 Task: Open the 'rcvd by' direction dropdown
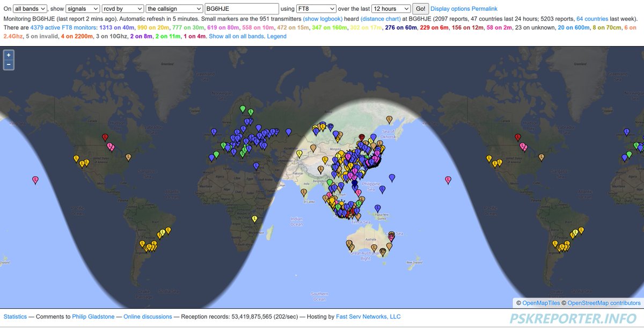[x=123, y=9]
